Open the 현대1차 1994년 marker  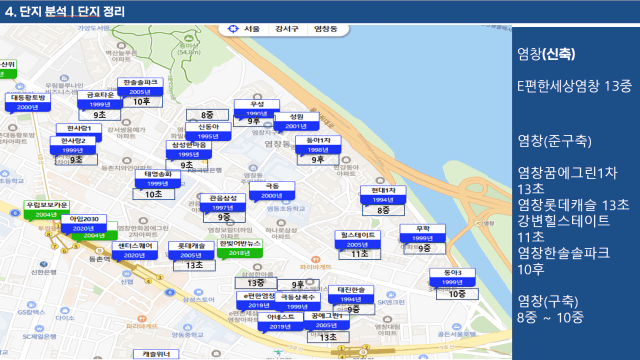pos(383,195)
